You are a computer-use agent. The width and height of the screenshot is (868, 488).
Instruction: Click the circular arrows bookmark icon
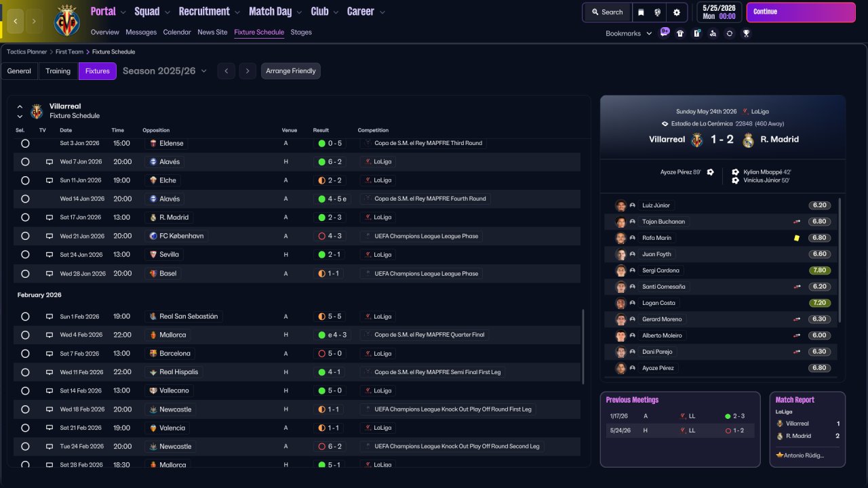[x=730, y=33]
